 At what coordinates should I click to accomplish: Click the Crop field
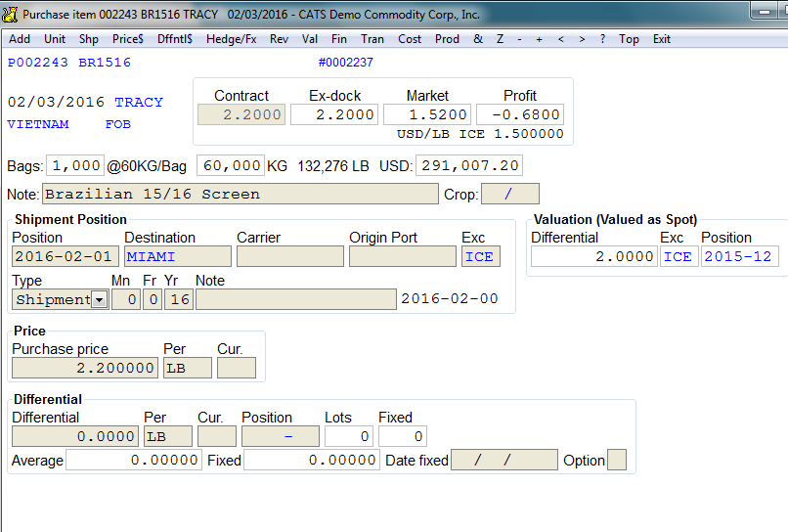[x=510, y=194]
